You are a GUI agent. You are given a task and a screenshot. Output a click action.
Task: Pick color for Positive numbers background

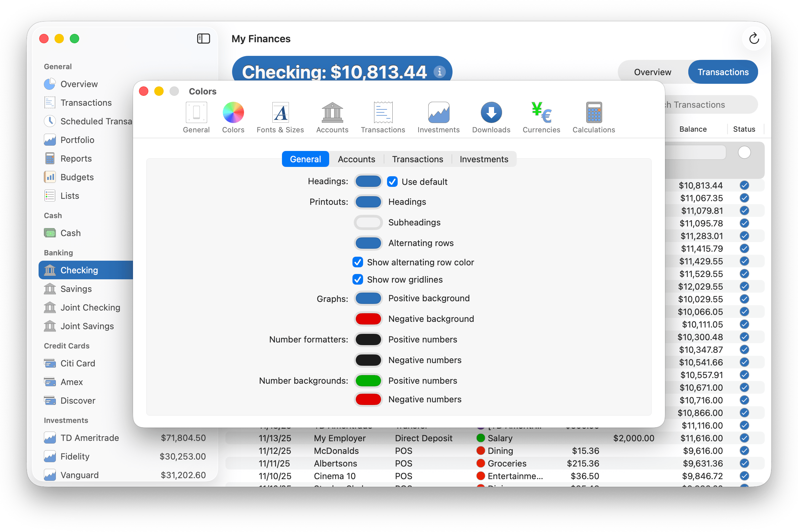pyautogui.click(x=368, y=381)
